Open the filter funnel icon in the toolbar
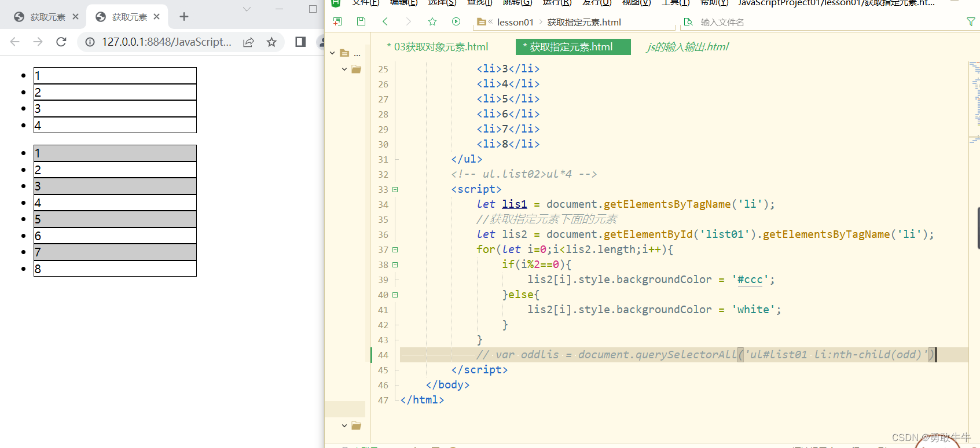Viewport: 980px width, 448px height. click(x=971, y=22)
